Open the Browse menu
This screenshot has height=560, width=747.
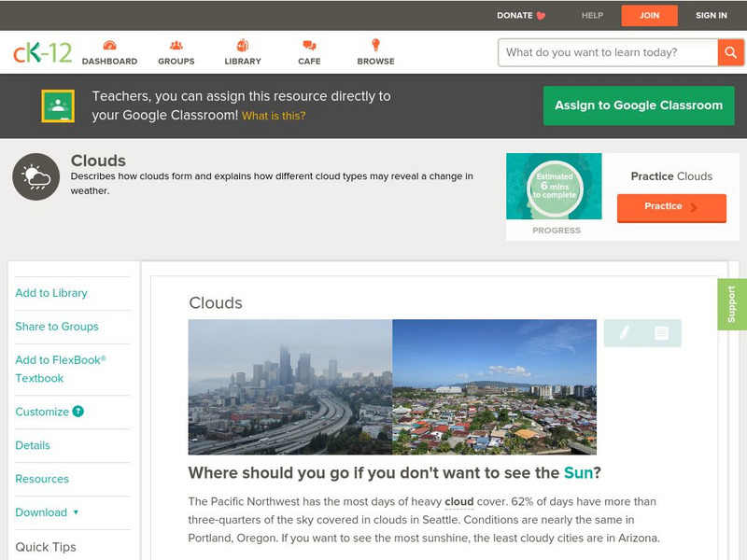tap(375, 46)
